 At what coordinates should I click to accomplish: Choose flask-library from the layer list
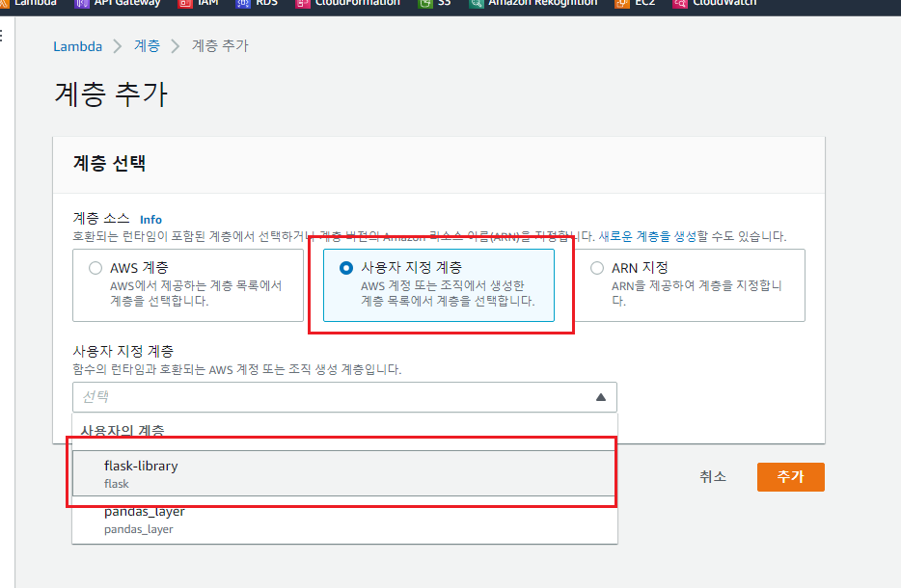pos(343,473)
